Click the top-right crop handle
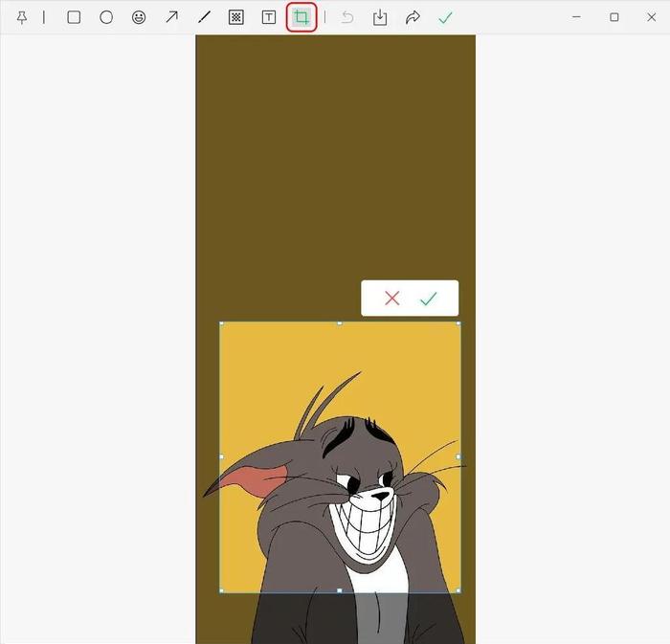Image resolution: width=670 pixels, height=644 pixels. [458, 323]
